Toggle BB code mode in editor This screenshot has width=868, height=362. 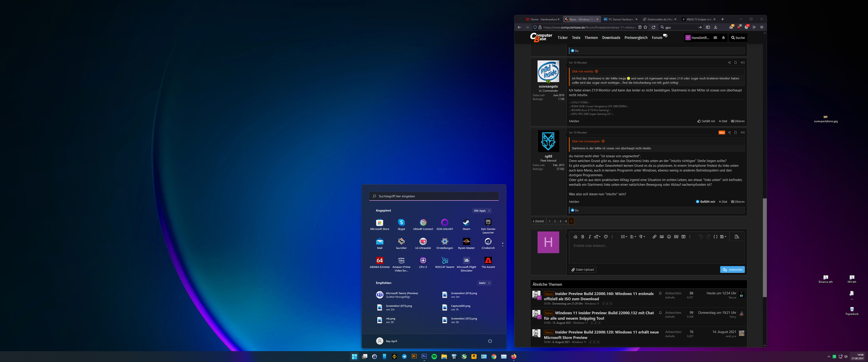(715, 237)
